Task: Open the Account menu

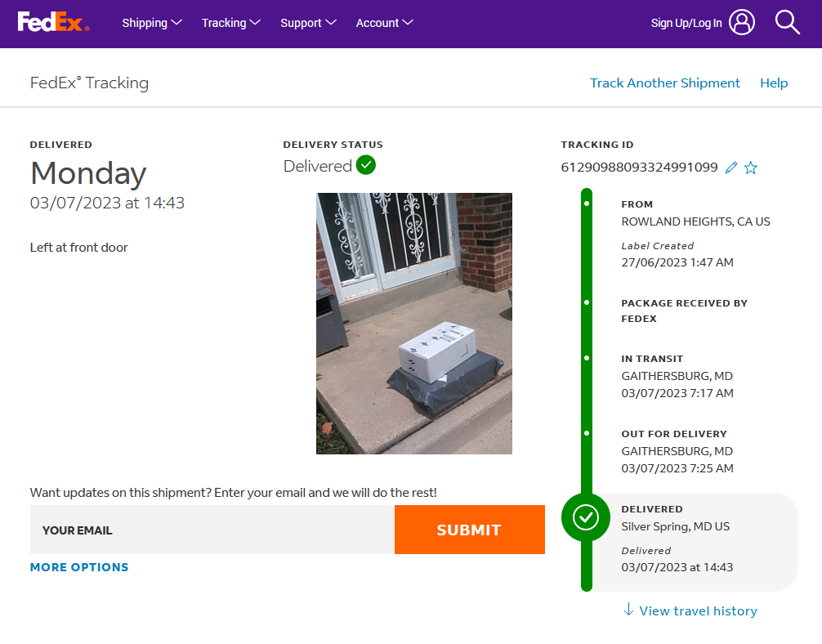Action: coord(384,23)
